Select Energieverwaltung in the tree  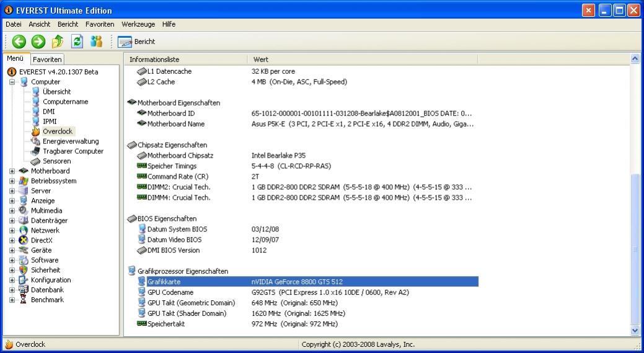(x=71, y=141)
